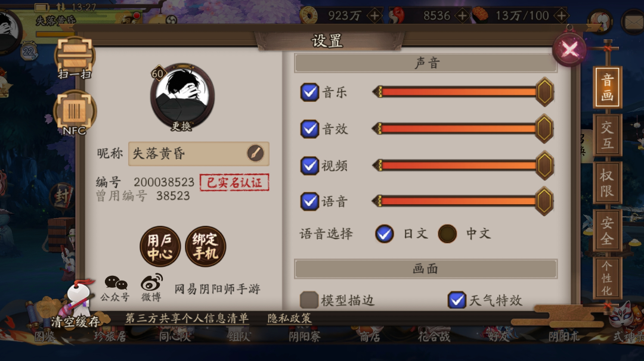Viewport: 644px width, 361px height.
Task: Open the 隐私政策 link
Action: click(290, 318)
